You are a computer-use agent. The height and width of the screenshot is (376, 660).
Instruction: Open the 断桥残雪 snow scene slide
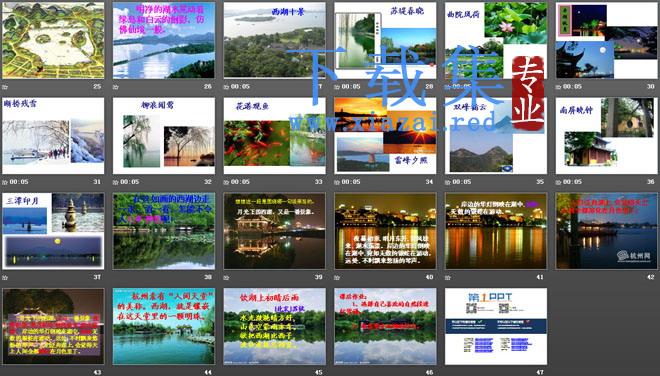click(53, 136)
